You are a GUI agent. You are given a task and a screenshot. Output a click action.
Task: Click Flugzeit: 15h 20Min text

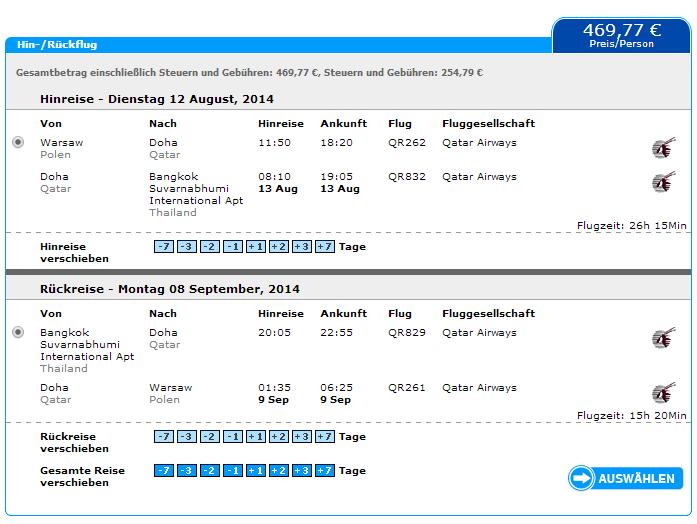coord(632,416)
